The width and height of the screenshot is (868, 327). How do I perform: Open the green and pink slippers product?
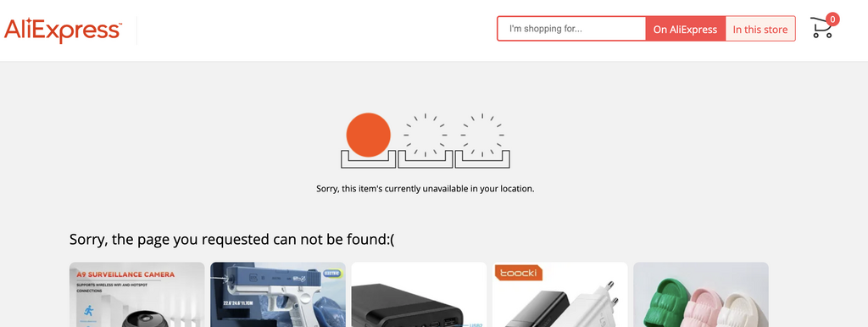click(701, 295)
